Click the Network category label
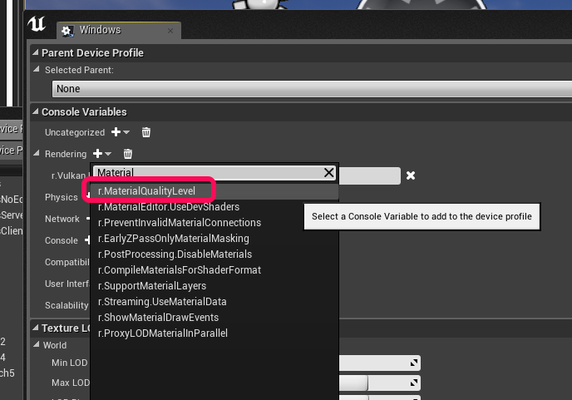This screenshot has height=400, width=572. coord(62,219)
